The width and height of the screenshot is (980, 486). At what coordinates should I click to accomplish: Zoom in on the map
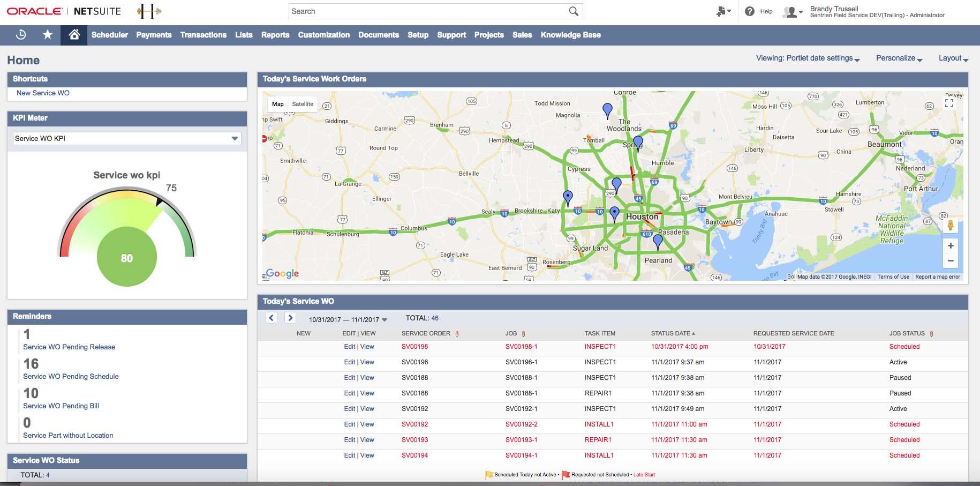pos(951,246)
